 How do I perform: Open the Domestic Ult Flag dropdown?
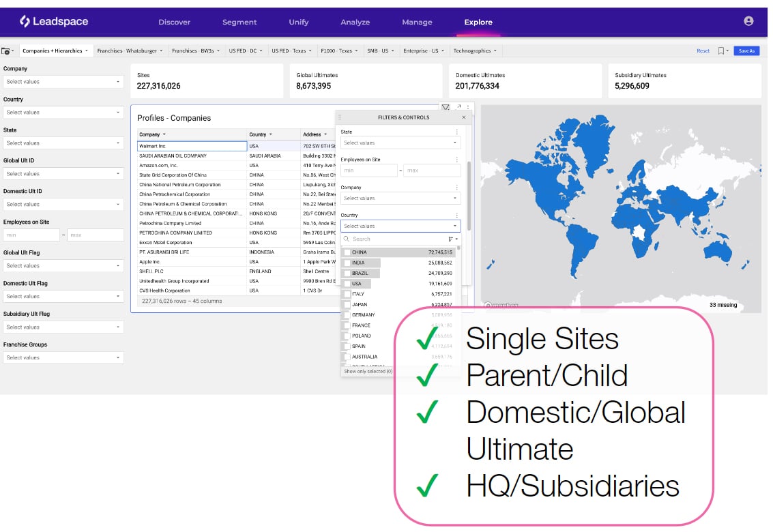63,296
